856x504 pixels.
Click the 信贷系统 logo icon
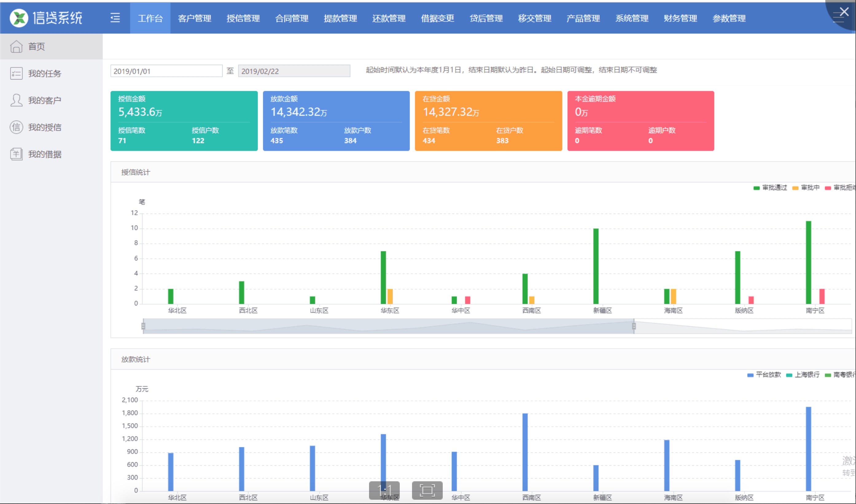click(x=19, y=18)
